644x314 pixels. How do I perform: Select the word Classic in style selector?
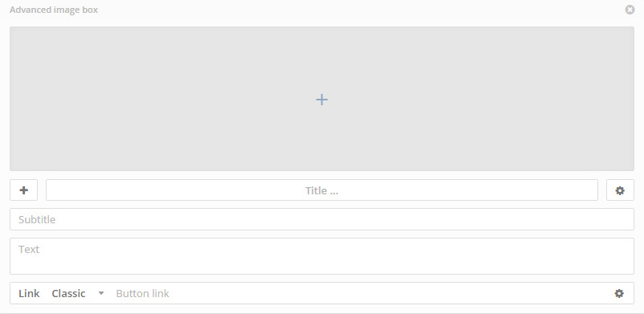click(68, 293)
